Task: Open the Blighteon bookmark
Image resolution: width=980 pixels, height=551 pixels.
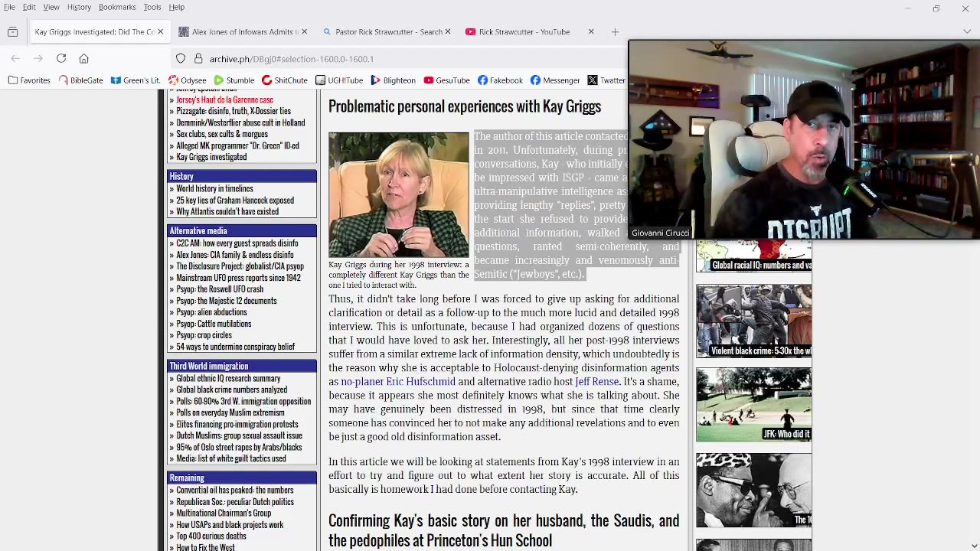Action: (393, 80)
